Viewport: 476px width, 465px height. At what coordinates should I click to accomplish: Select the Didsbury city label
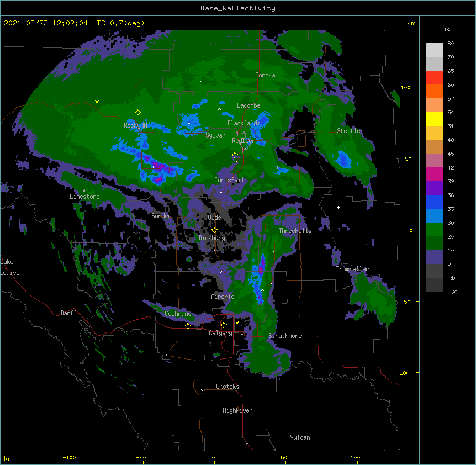coord(212,238)
